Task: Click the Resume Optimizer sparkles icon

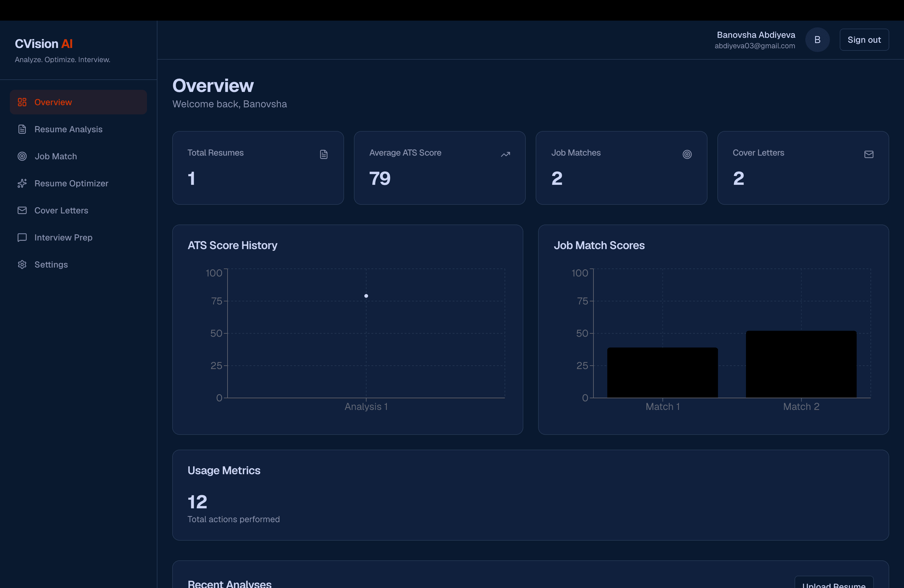Action: click(22, 184)
